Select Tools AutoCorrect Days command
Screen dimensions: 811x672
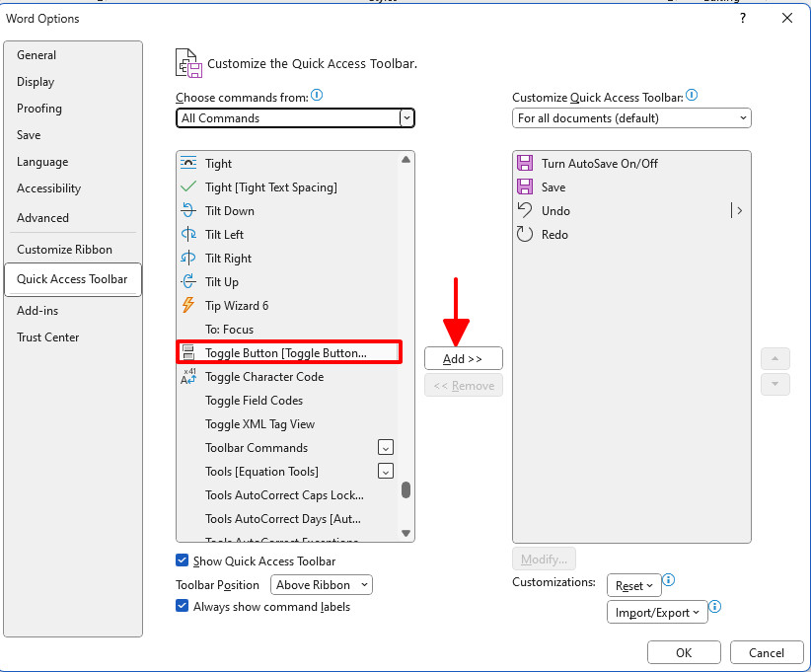pos(287,518)
